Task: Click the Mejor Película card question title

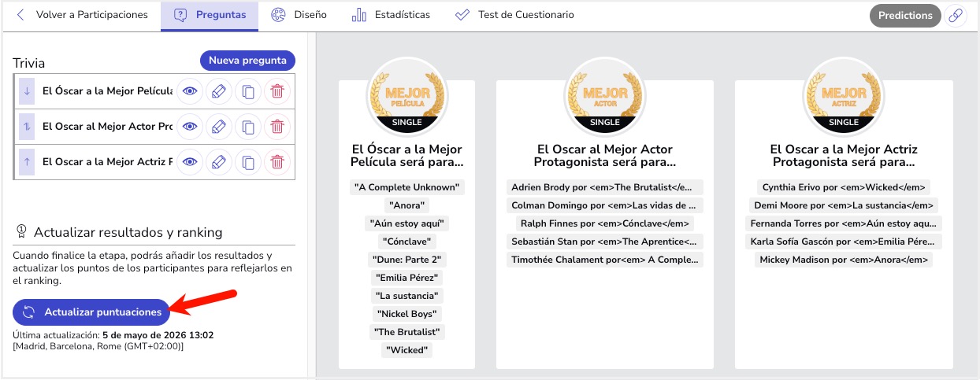Action: (x=406, y=156)
